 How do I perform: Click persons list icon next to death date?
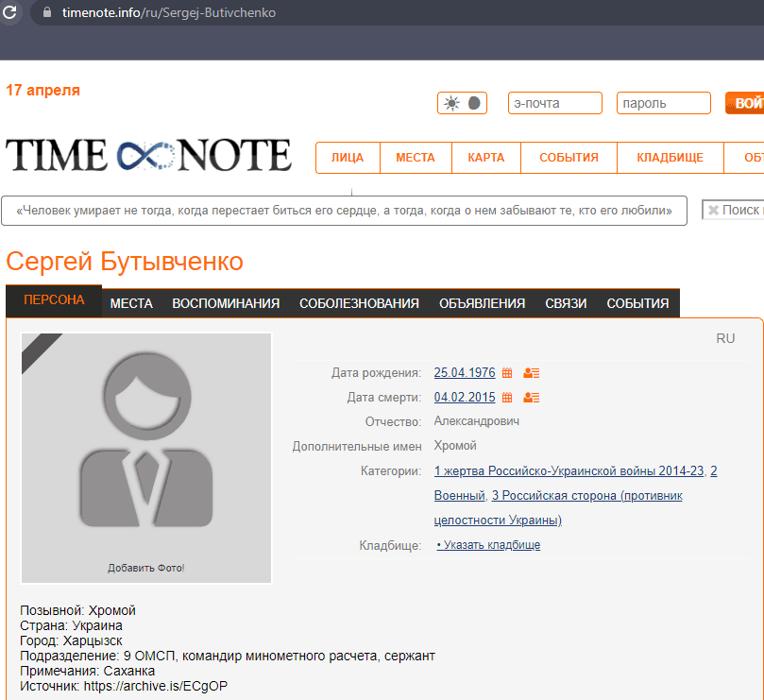[531, 398]
